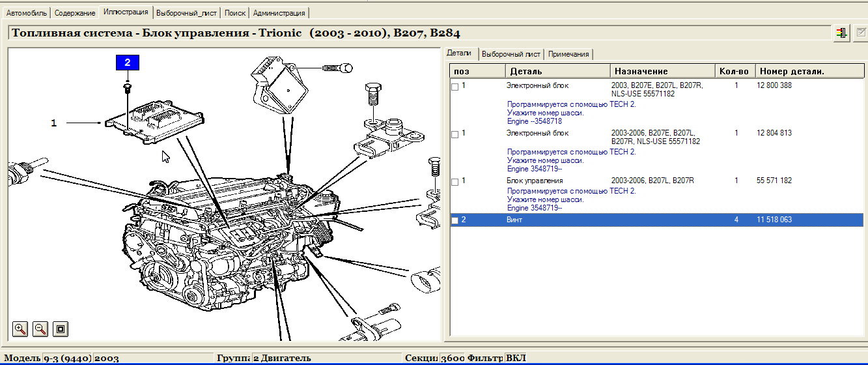Select blue callout number 2 on diagram
This screenshot has width=868, height=365.
(128, 63)
